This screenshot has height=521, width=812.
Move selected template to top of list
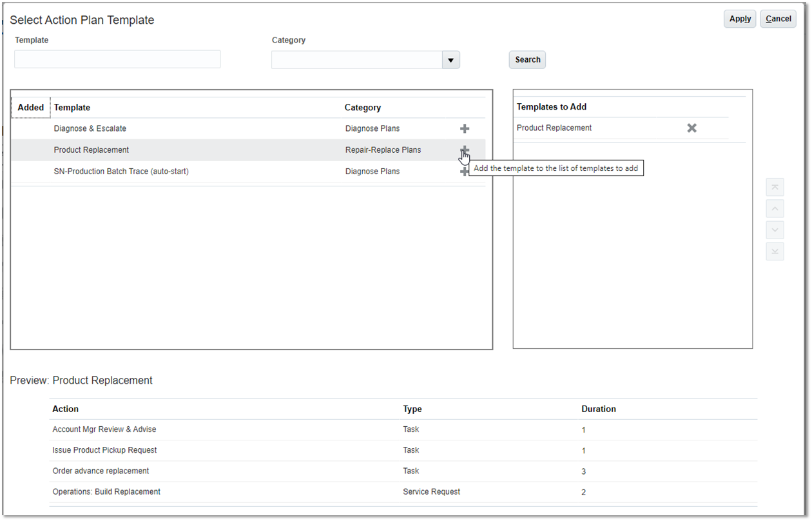[x=775, y=188]
